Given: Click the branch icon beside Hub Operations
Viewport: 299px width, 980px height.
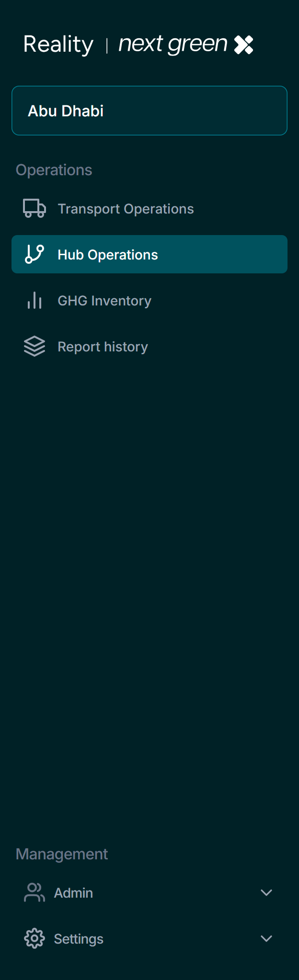Looking at the screenshot, I should coord(34,254).
